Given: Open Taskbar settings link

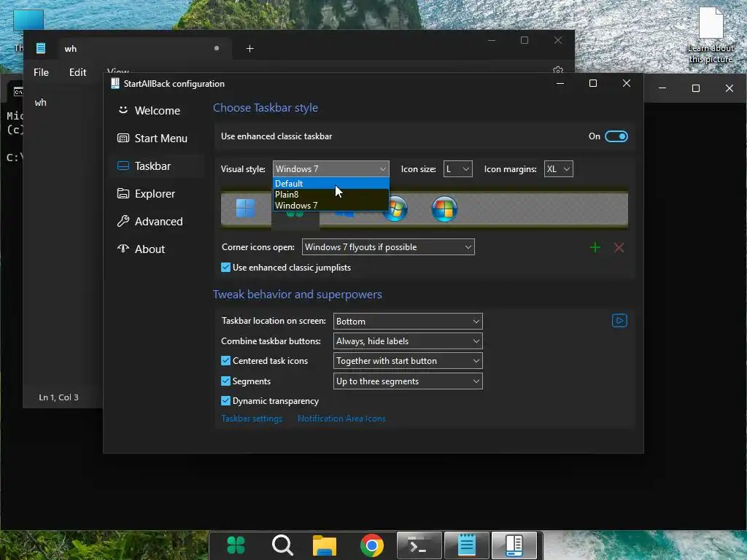Looking at the screenshot, I should (x=252, y=419).
